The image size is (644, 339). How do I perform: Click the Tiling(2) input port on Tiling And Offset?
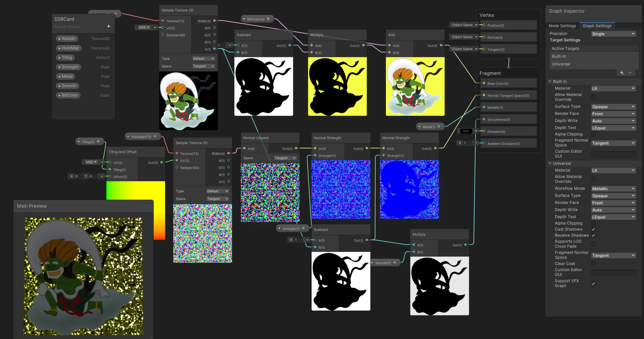tap(110, 170)
